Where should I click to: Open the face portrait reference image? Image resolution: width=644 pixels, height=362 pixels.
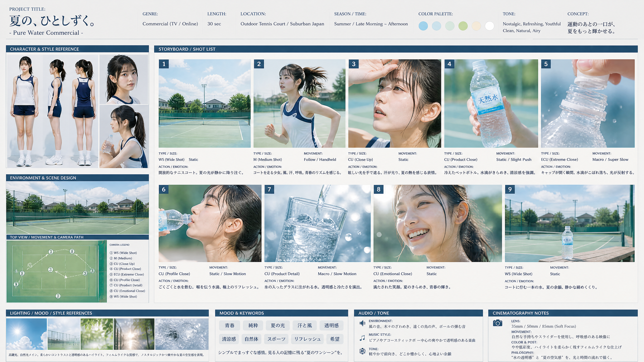[x=124, y=79]
